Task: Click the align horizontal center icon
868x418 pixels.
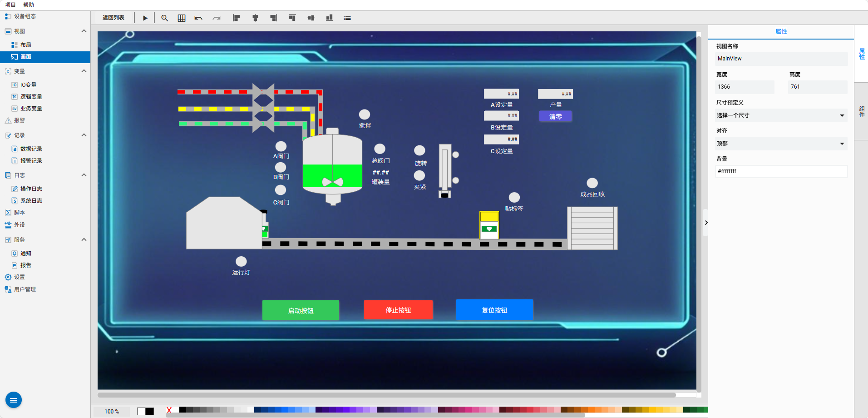Action: (255, 18)
